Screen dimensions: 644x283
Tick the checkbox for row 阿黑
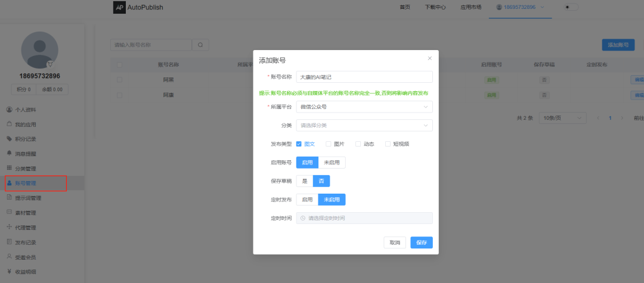point(119,80)
